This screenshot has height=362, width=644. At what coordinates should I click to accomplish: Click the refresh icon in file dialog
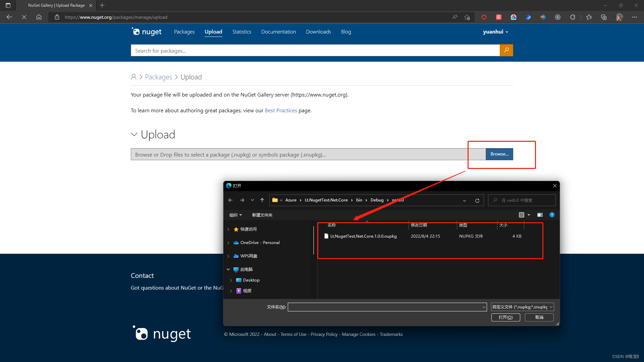[477, 200]
